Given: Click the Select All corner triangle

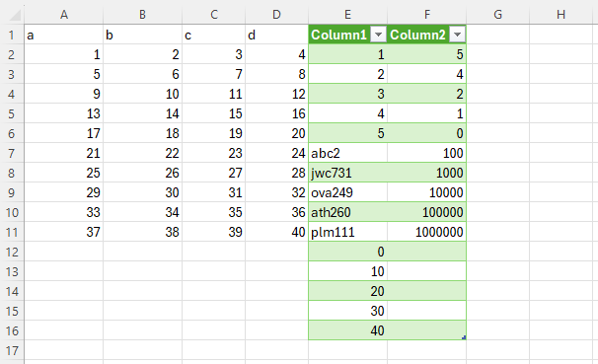Looking at the screenshot, I should [x=16, y=15].
